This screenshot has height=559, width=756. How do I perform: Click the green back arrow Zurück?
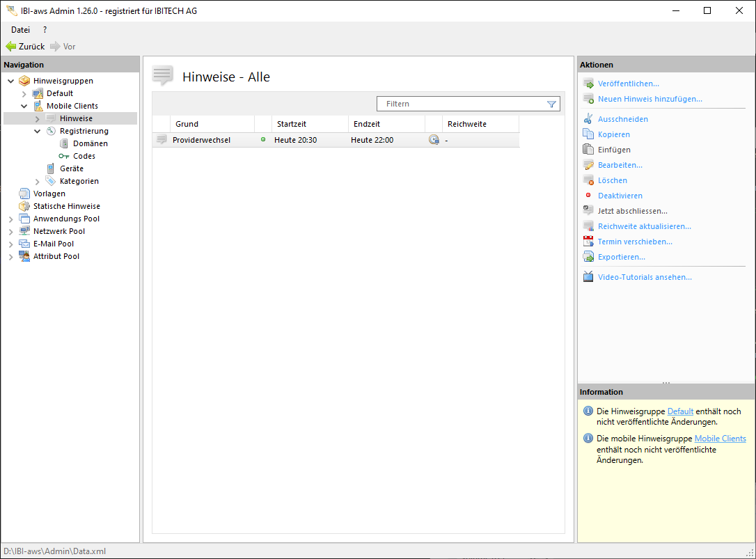point(10,47)
